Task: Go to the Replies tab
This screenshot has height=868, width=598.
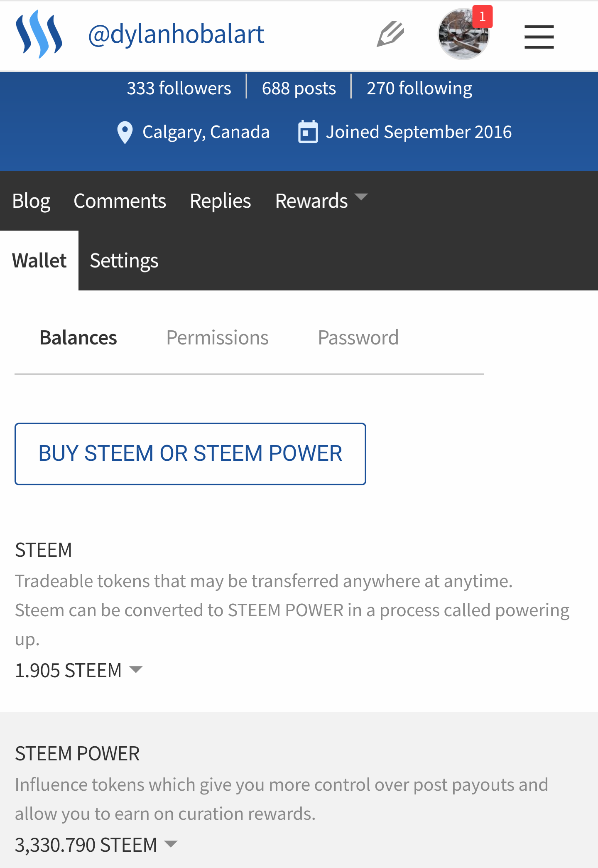Action: click(x=220, y=201)
